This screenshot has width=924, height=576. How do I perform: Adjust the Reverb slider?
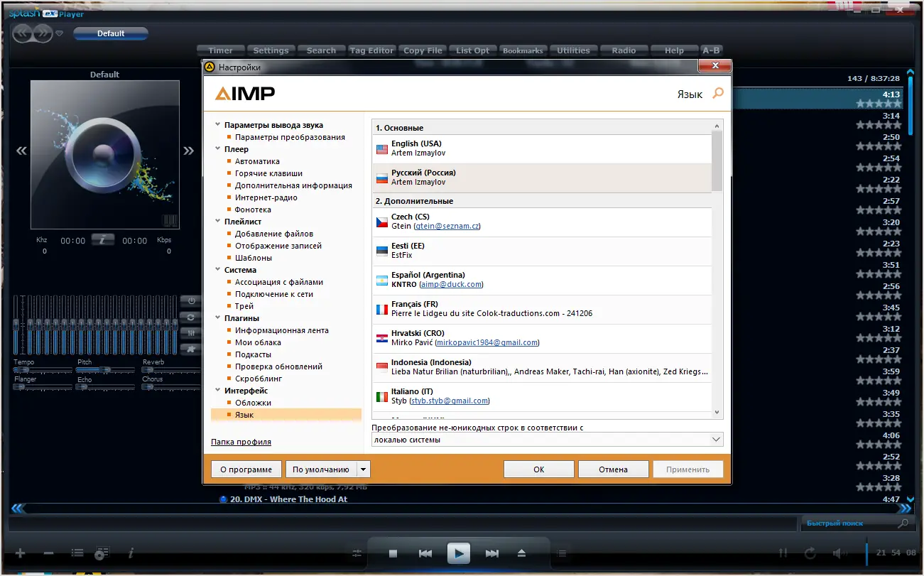pyautogui.click(x=170, y=370)
